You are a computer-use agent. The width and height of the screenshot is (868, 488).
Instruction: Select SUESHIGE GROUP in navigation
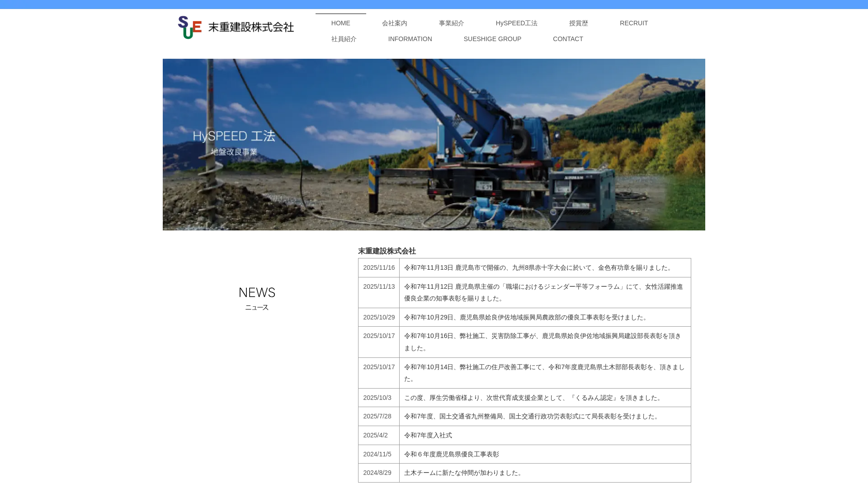pyautogui.click(x=492, y=39)
